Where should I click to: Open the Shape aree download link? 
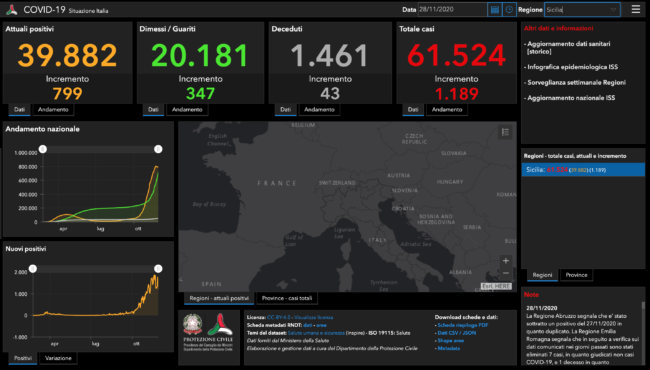pos(451,341)
